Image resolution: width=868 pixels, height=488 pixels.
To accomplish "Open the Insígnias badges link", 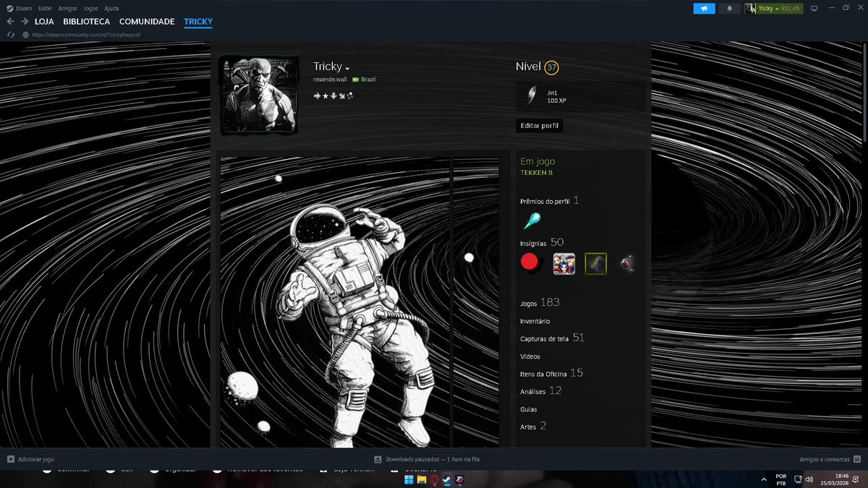I will [x=534, y=244].
